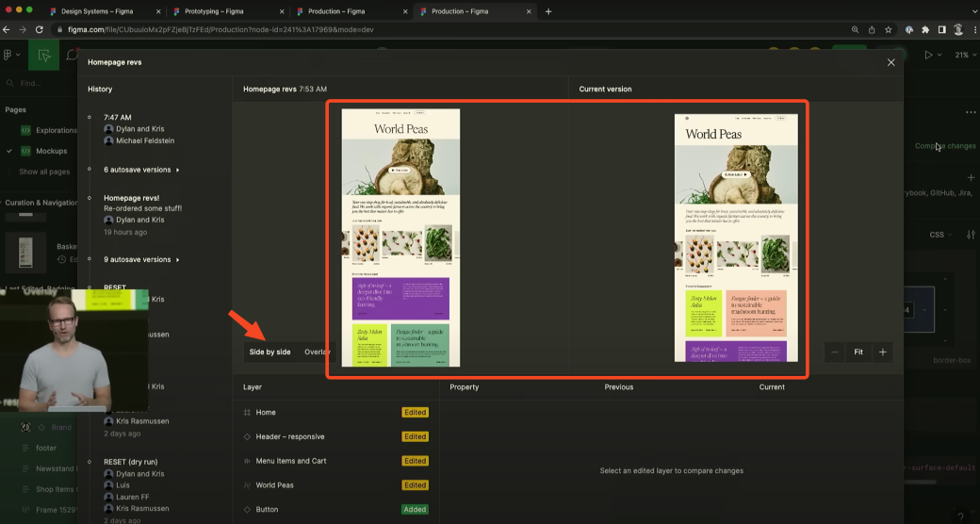Select the World Peas text layer
Viewport: 980px width, 524px height.
click(335, 485)
